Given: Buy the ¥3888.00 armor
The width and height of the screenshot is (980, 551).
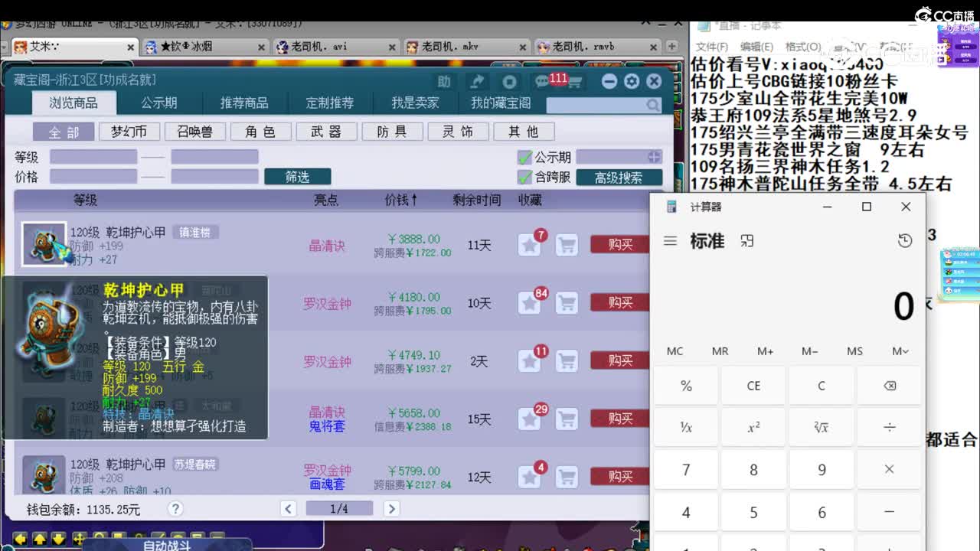Looking at the screenshot, I should tap(620, 245).
